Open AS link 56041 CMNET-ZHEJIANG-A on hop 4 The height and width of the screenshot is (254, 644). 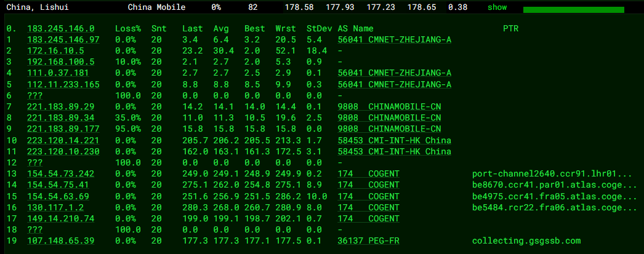point(395,73)
